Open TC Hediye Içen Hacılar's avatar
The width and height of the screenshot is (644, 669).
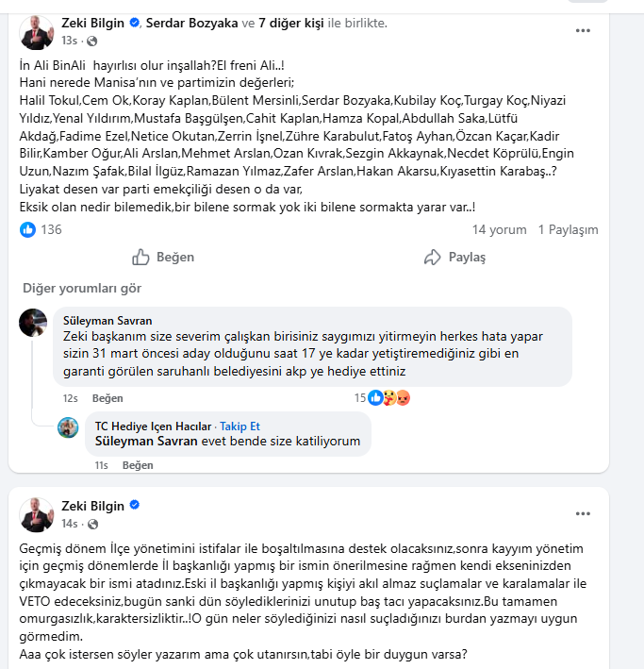tap(68, 427)
